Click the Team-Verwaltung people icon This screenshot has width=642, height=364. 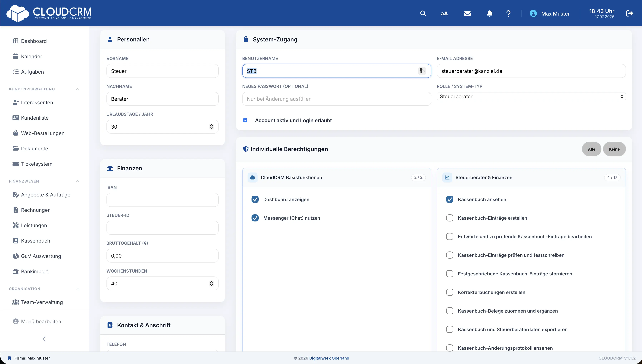[16, 302]
